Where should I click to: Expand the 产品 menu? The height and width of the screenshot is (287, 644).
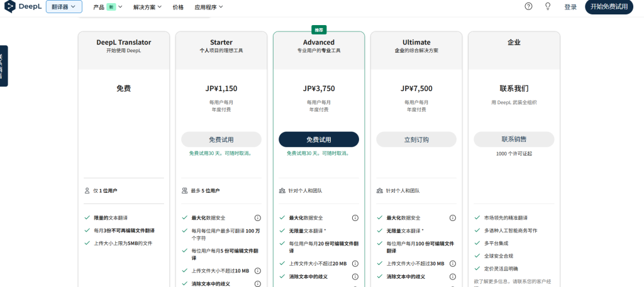[108, 7]
